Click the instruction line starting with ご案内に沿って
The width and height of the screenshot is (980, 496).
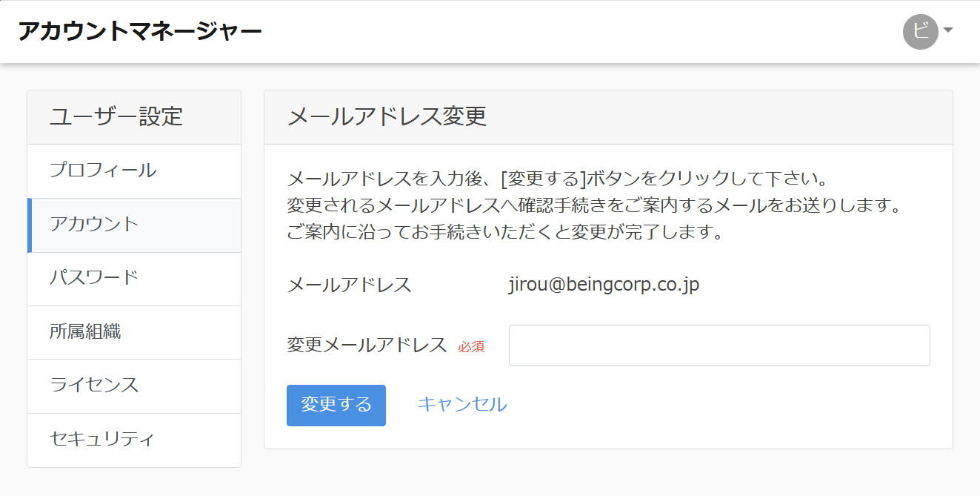click(x=504, y=233)
